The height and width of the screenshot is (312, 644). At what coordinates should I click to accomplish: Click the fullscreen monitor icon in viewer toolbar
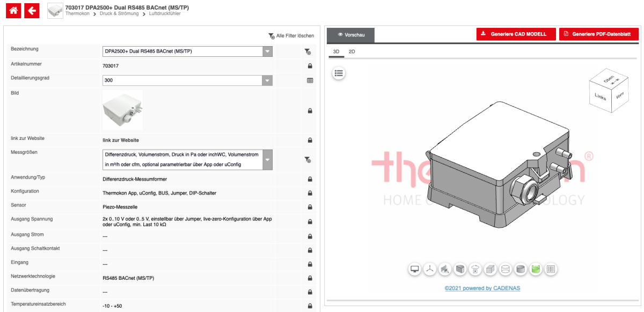click(415, 269)
